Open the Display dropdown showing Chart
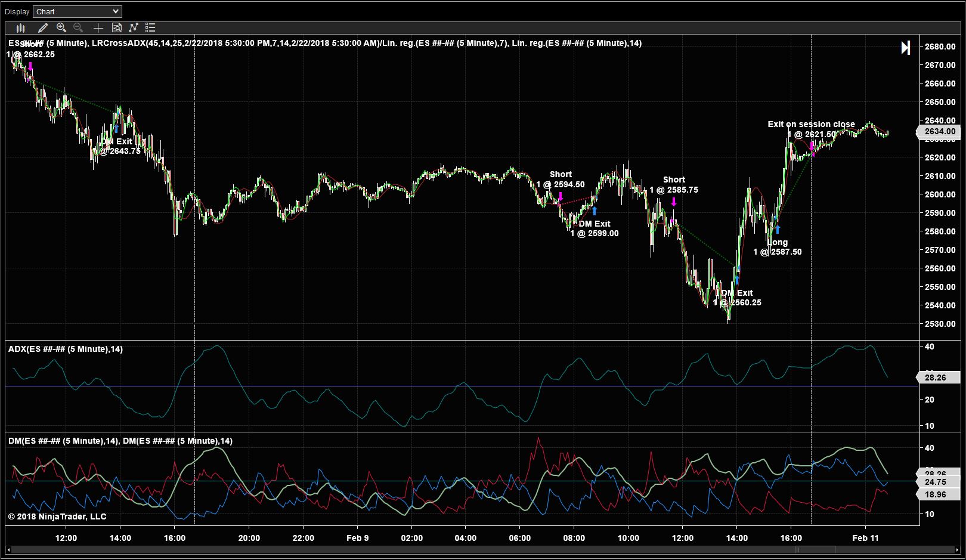The height and width of the screenshot is (560, 966). click(77, 11)
